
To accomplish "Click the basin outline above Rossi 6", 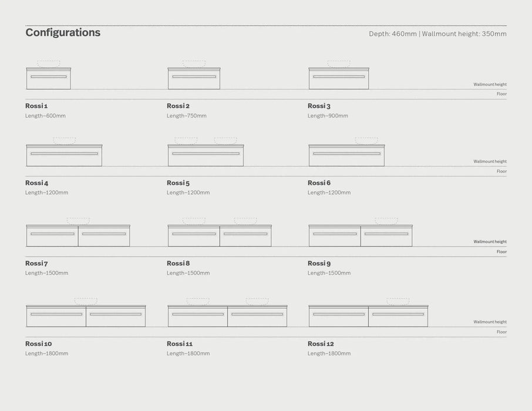I will pyautogui.click(x=366, y=141).
